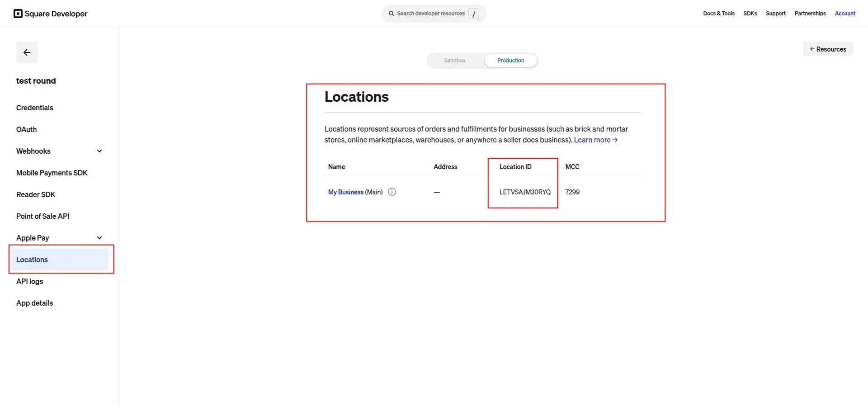Click the test round app title
Image resolution: width=868 pixels, height=406 pixels.
point(36,81)
